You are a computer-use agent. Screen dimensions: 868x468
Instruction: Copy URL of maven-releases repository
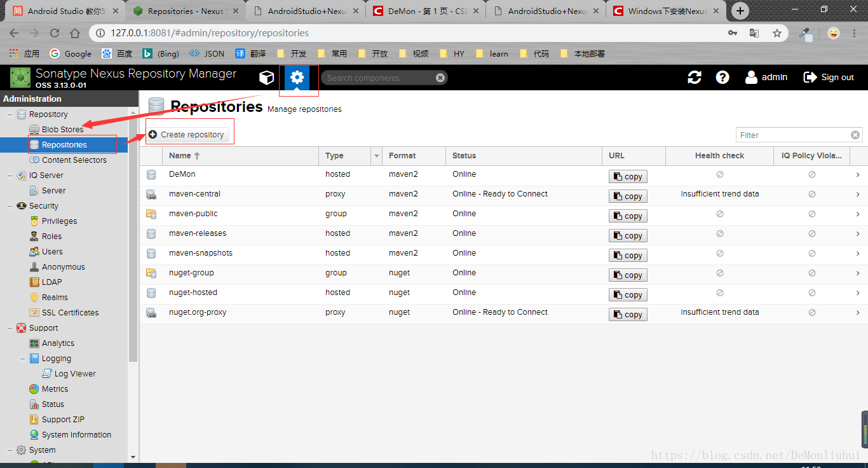pos(628,236)
